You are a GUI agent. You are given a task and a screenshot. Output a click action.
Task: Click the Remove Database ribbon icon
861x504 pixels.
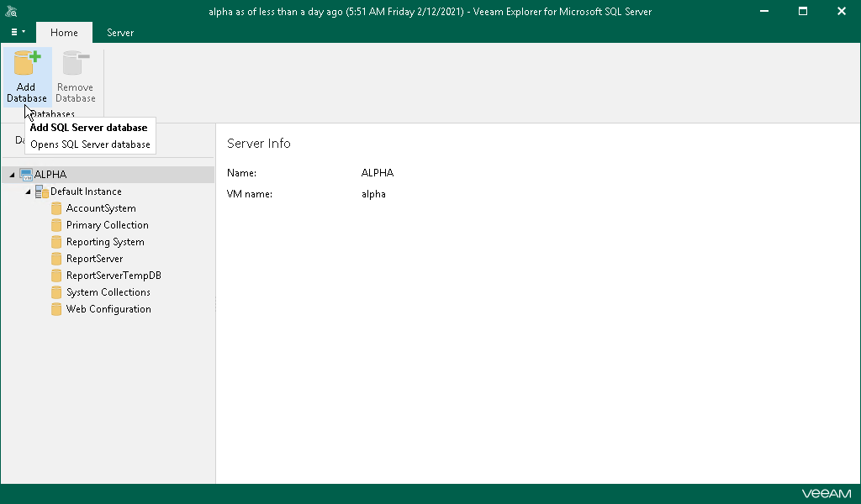[76, 63]
